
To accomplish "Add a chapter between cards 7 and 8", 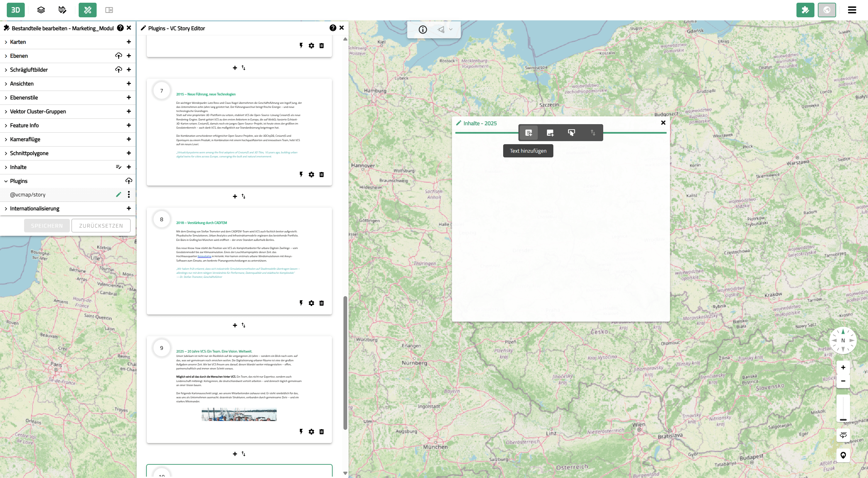I will (235, 196).
